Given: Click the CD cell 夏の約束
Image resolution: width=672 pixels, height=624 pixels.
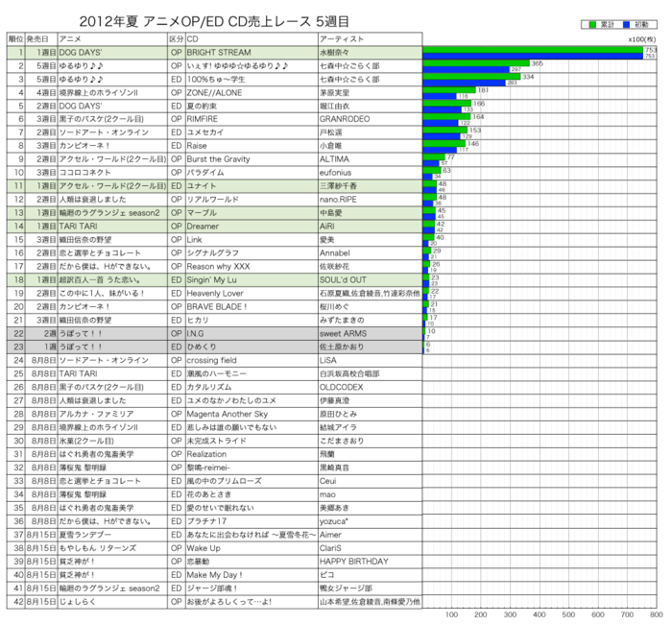Looking at the screenshot, I should (252, 106).
